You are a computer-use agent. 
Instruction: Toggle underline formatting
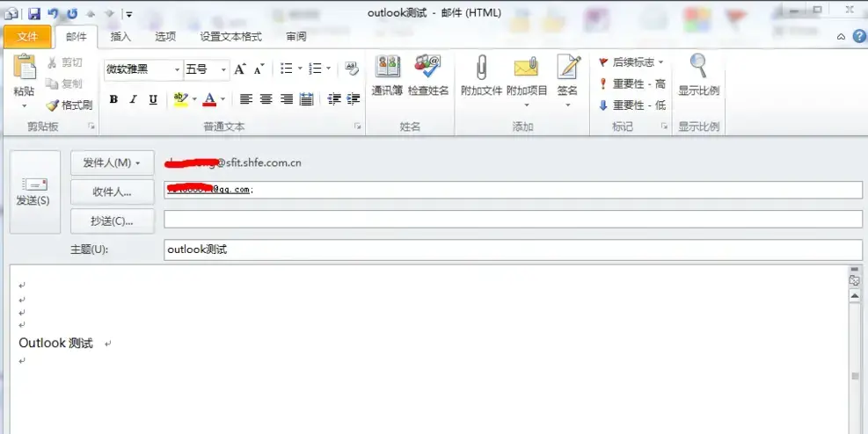(x=153, y=99)
